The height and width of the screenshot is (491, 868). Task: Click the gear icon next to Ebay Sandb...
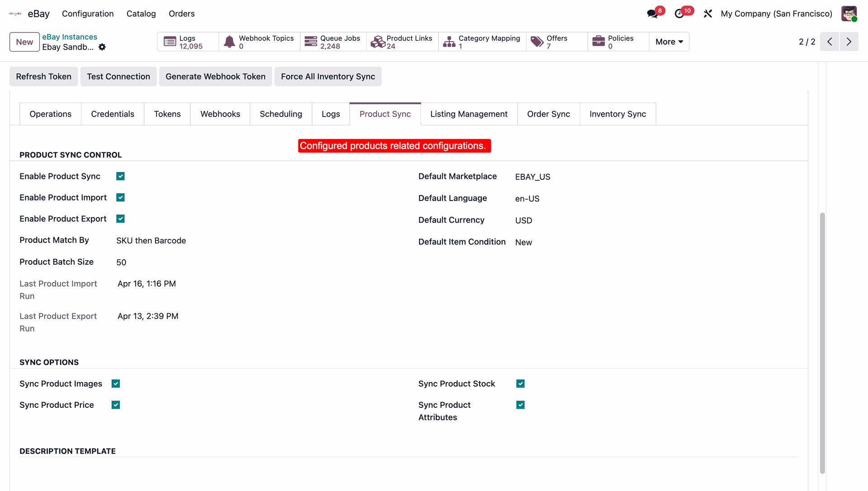click(x=102, y=47)
